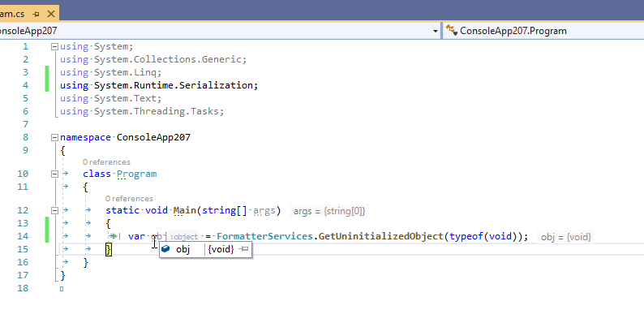Open the ConsoleApp207 project dropdown
This screenshot has height=323, width=644.
tap(436, 31)
